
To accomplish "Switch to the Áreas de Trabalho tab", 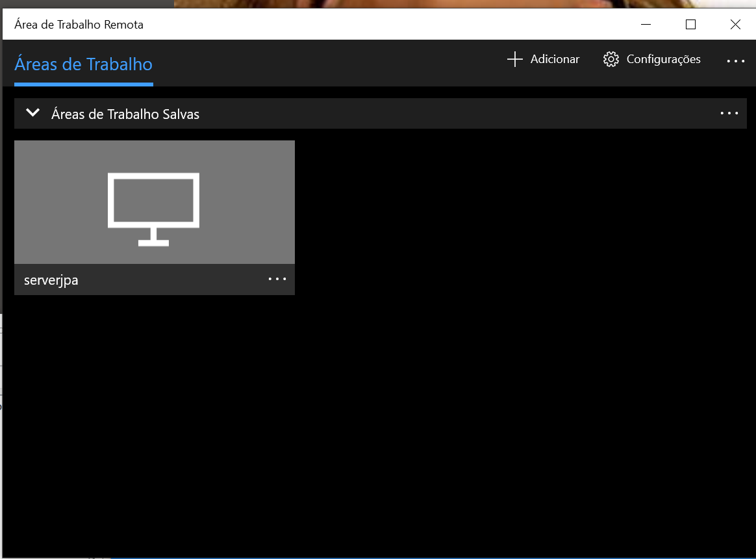I will [x=83, y=64].
